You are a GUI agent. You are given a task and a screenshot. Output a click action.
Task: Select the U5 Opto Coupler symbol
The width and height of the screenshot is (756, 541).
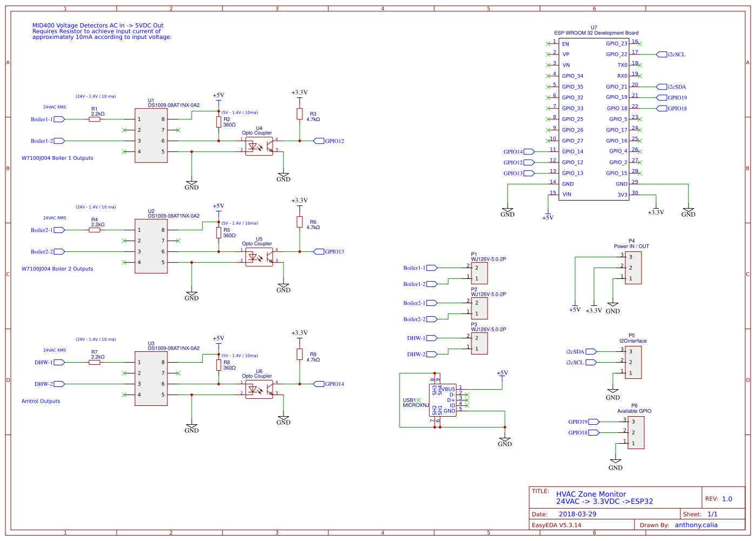click(x=258, y=254)
